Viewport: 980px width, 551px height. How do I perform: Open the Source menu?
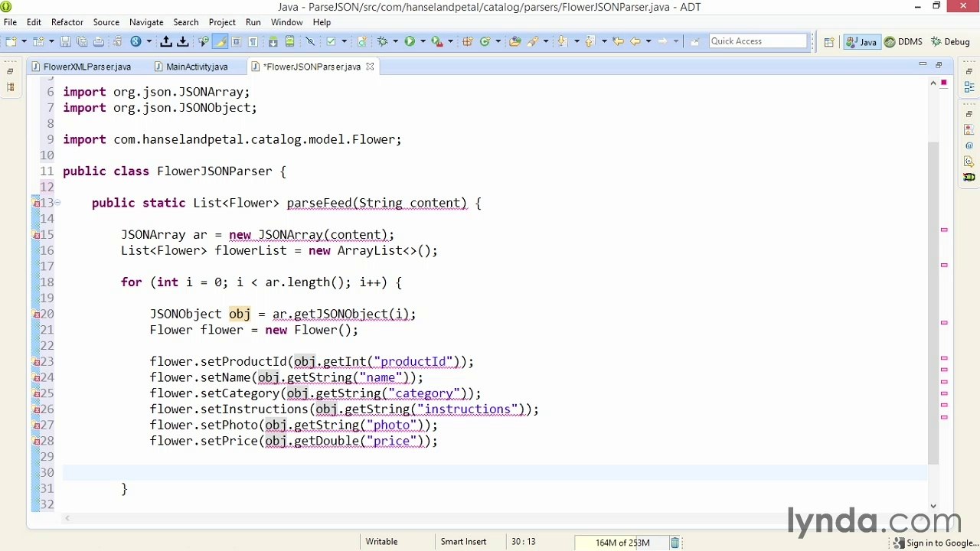(x=106, y=22)
